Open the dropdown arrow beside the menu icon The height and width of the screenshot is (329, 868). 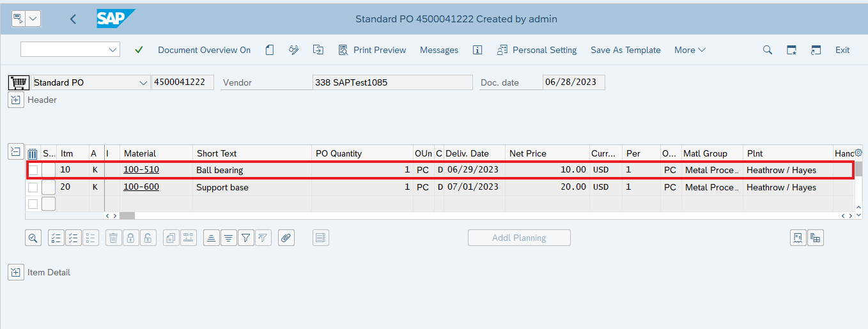33,19
